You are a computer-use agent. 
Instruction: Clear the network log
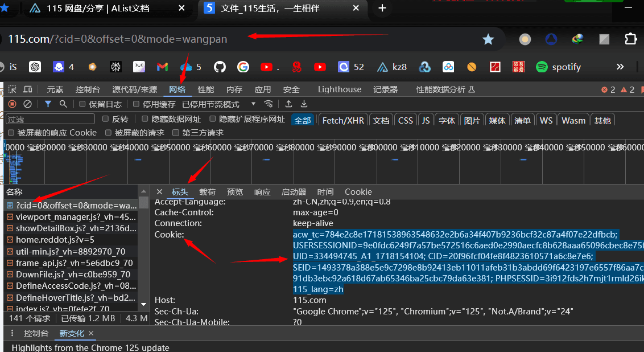pos(27,104)
